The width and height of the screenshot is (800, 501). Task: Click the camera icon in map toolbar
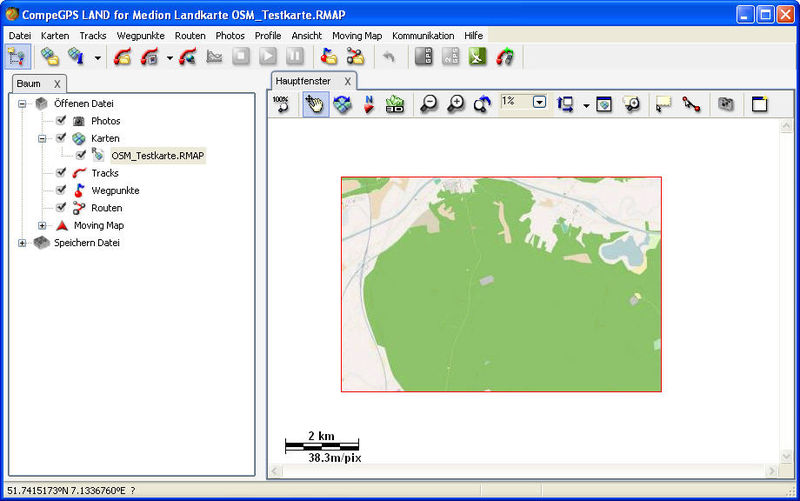(x=727, y=104)
